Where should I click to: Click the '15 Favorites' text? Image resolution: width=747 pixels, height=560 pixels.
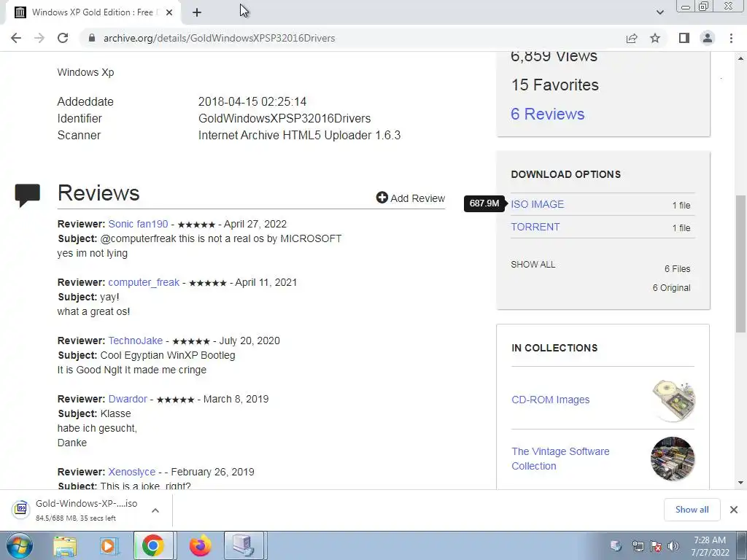(554, 85)
